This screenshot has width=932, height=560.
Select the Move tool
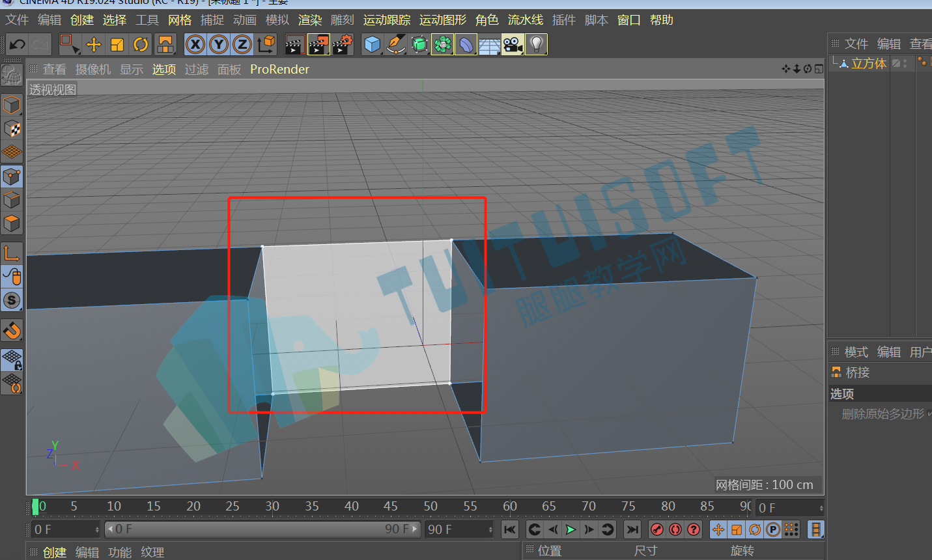[94, 44]
